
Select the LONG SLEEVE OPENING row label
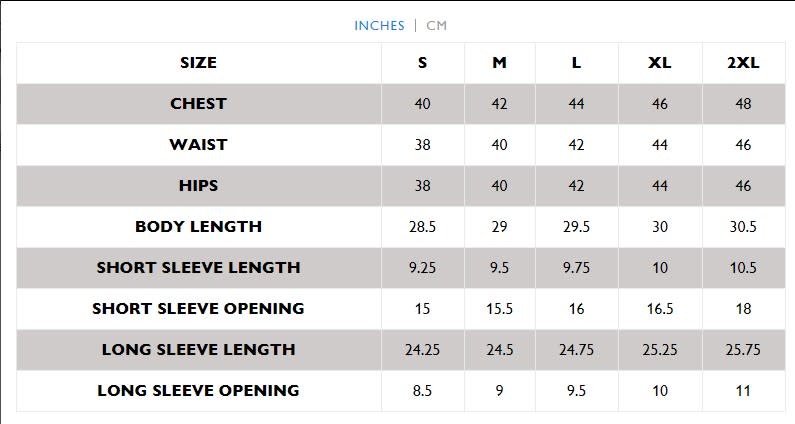tap(198, 391)
